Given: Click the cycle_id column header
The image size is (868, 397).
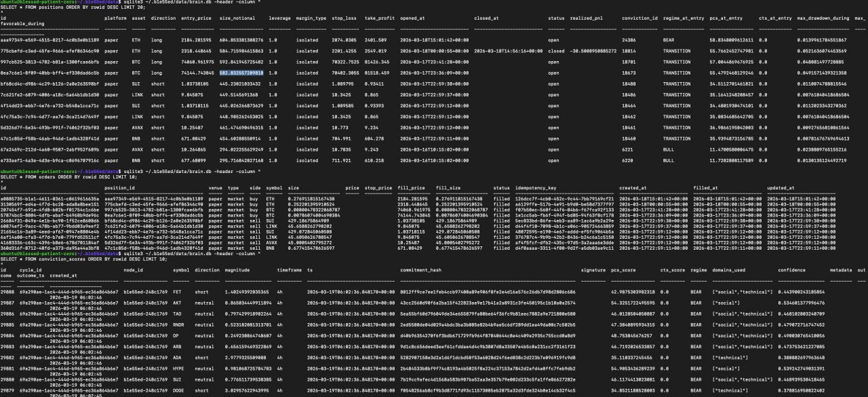Looking at the screenshot, I should (x=31, y=269).
